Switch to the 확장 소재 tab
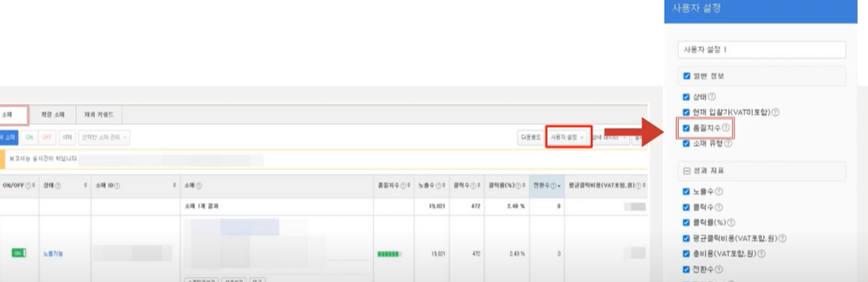Screen dimensions: 868x282 (x=53, y=114)
